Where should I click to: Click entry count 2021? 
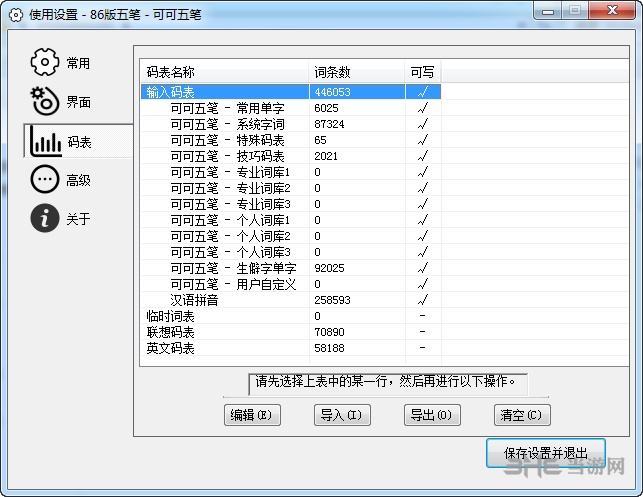tap(326, 156)
